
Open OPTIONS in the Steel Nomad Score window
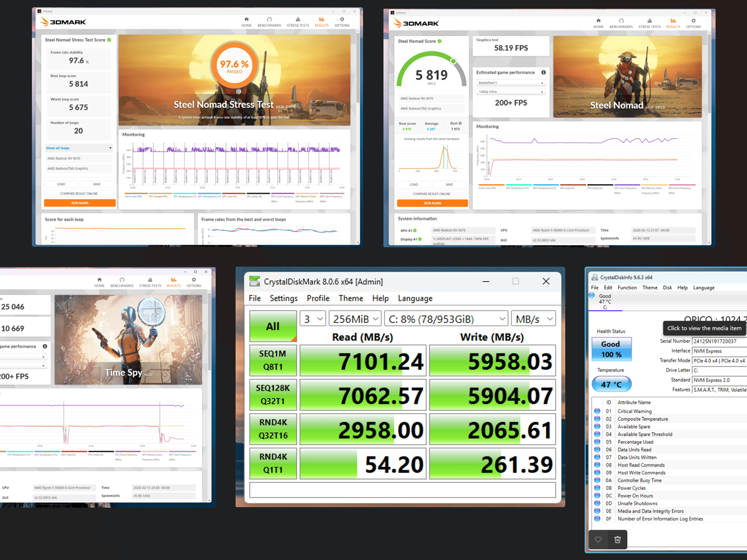[693, 23]
